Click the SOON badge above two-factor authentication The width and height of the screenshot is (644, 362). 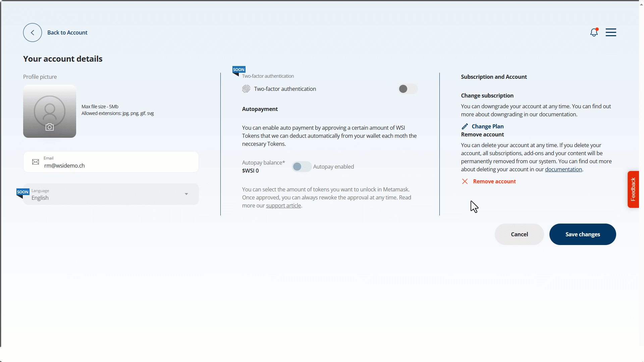[x=238, y=69]
